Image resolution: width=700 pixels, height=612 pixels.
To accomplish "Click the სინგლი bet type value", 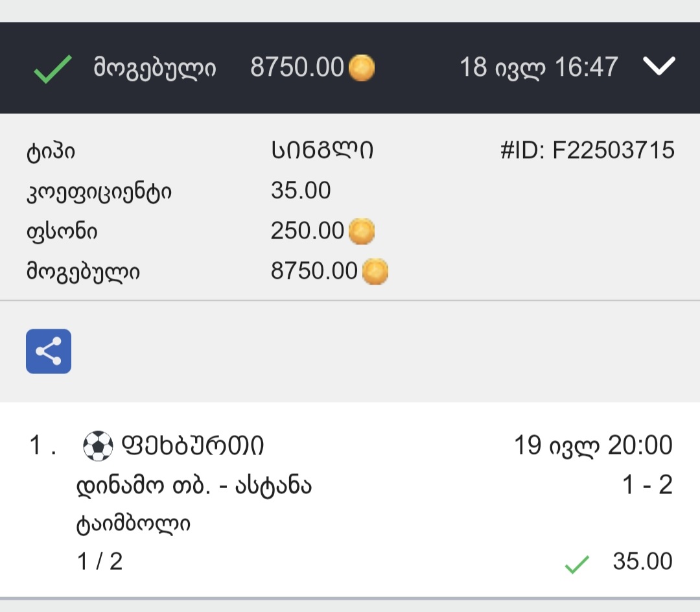I will (x=322, y=150).
